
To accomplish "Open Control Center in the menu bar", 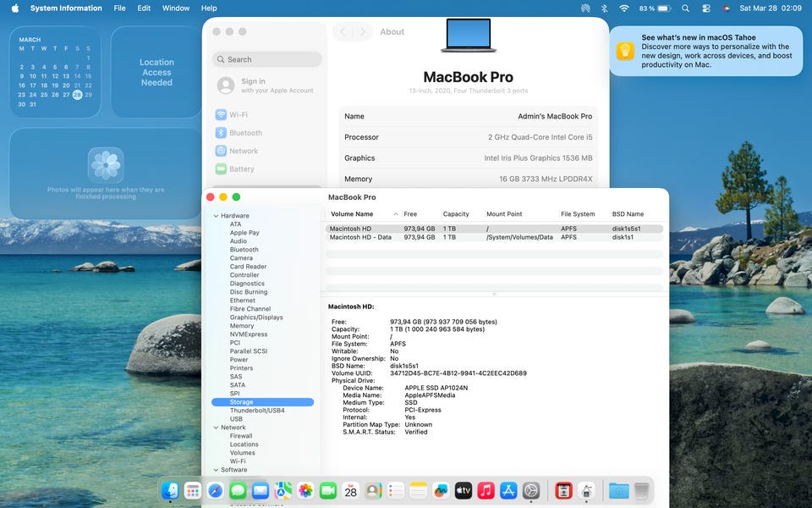I will (706, 8).
